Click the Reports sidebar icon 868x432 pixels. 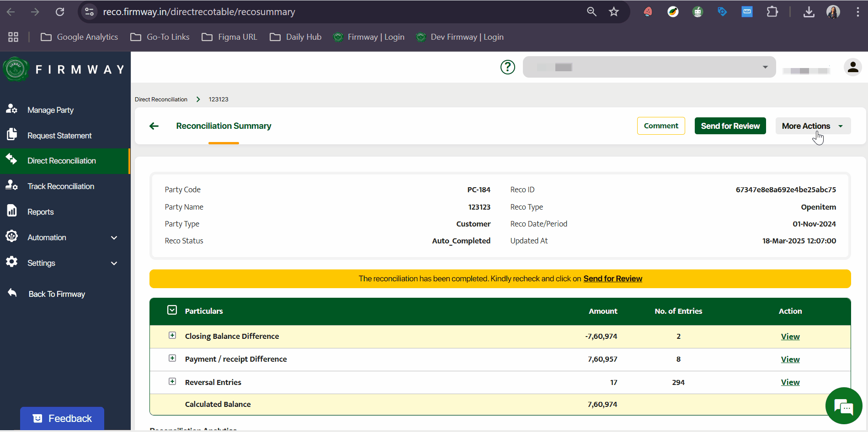11,211
